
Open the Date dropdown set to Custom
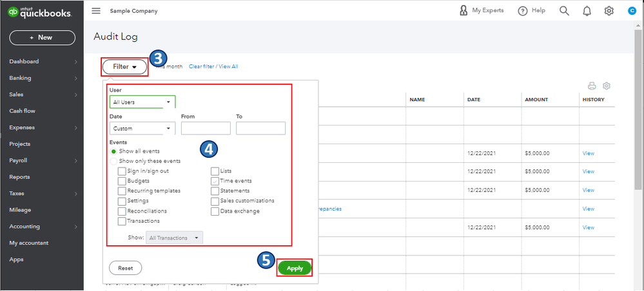coord(142,129)
